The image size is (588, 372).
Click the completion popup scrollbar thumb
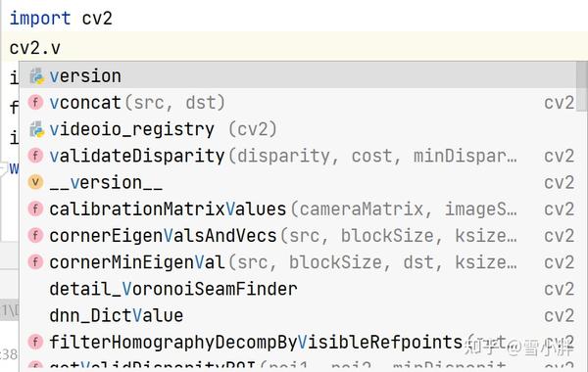pos(582,86)
